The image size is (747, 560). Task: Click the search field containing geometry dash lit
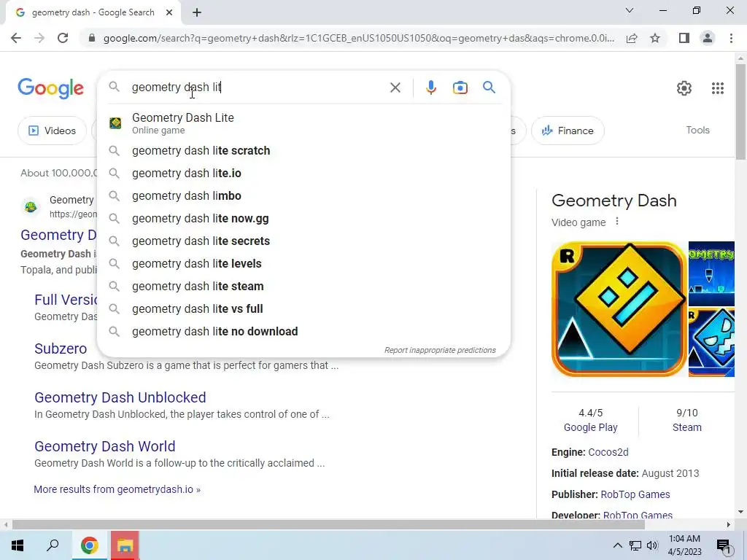[x=258, y=87]
